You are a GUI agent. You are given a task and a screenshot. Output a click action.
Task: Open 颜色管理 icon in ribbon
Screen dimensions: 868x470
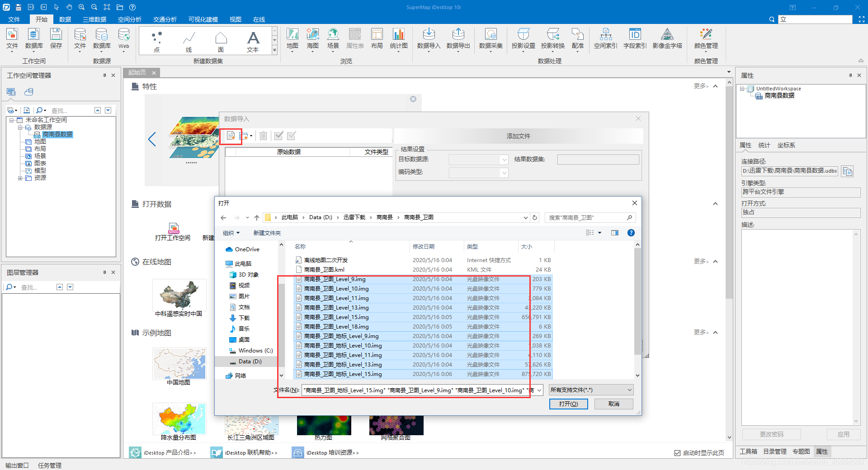pyautogui.click(x=706, y=39)
